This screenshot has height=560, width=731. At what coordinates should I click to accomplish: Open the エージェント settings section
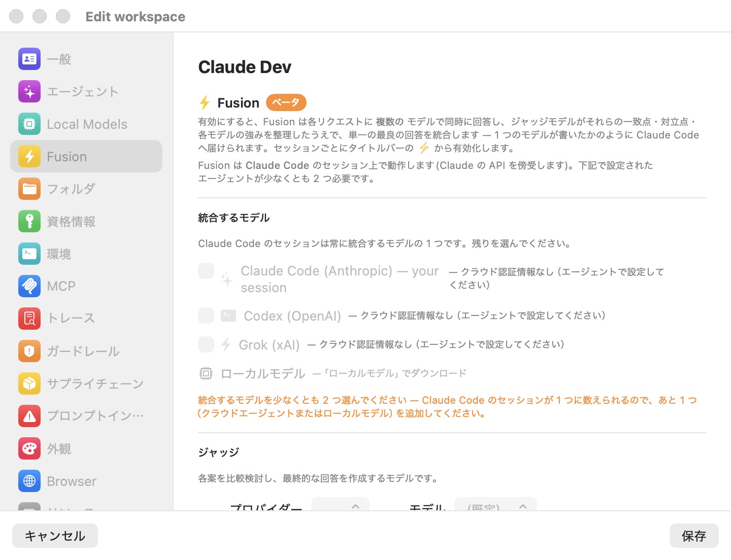point(86,92)
